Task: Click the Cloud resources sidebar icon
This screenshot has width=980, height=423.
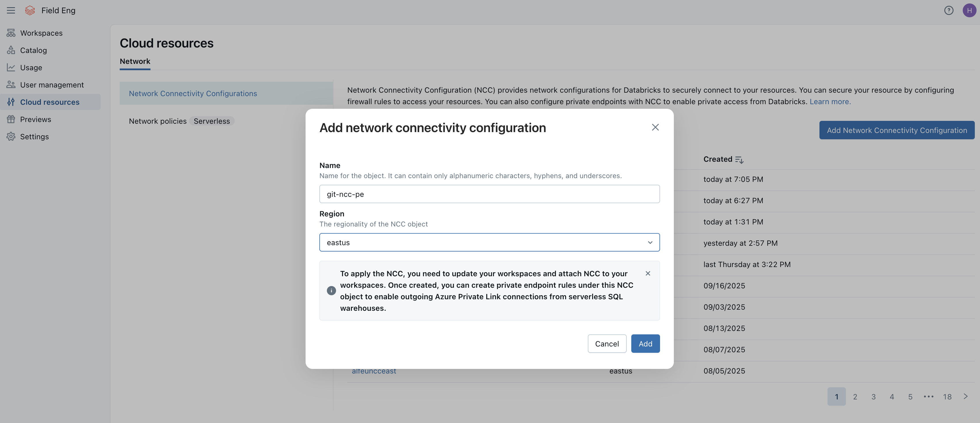Action: coord(11,102)
